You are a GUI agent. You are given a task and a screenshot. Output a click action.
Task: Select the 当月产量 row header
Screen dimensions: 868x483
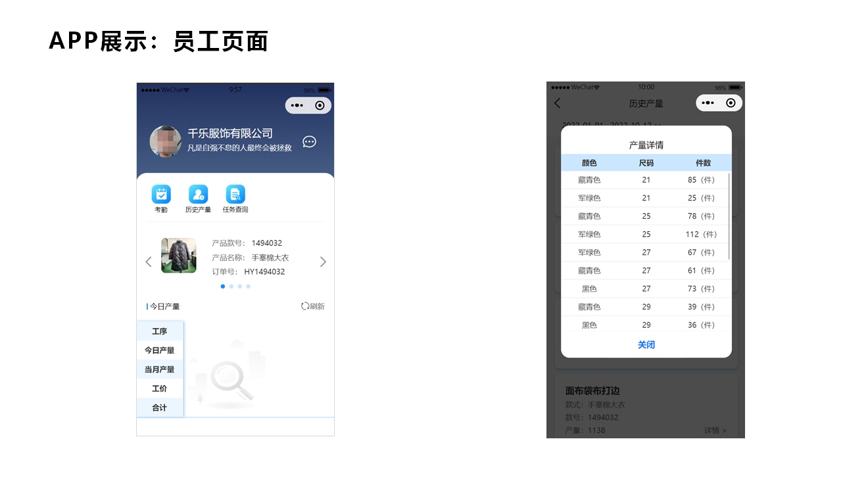pos(160,369)
